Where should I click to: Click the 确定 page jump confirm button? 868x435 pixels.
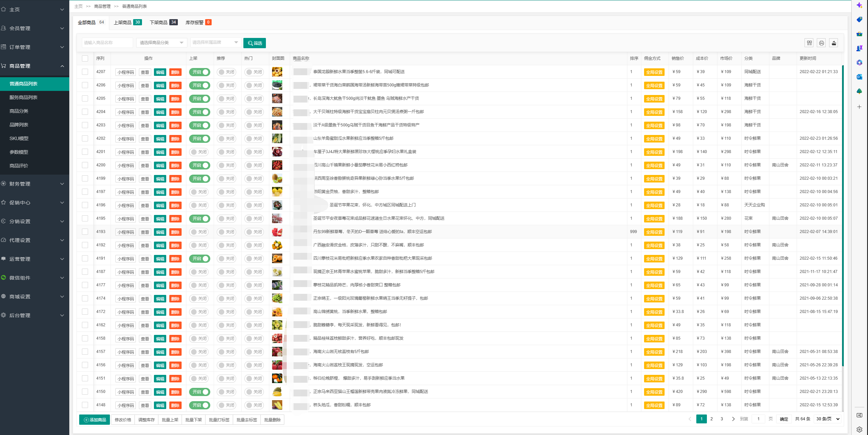pyautogui.click(x=784, y=419)
